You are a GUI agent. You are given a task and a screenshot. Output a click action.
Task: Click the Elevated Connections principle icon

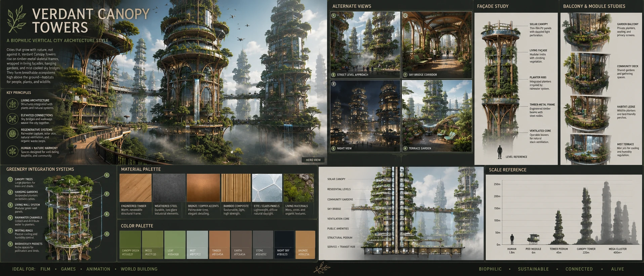[x=12, y=119]
